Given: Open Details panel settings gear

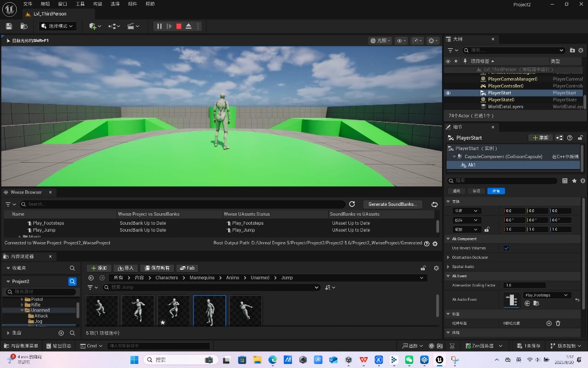Looking at the screenshot, I should 583,181.
